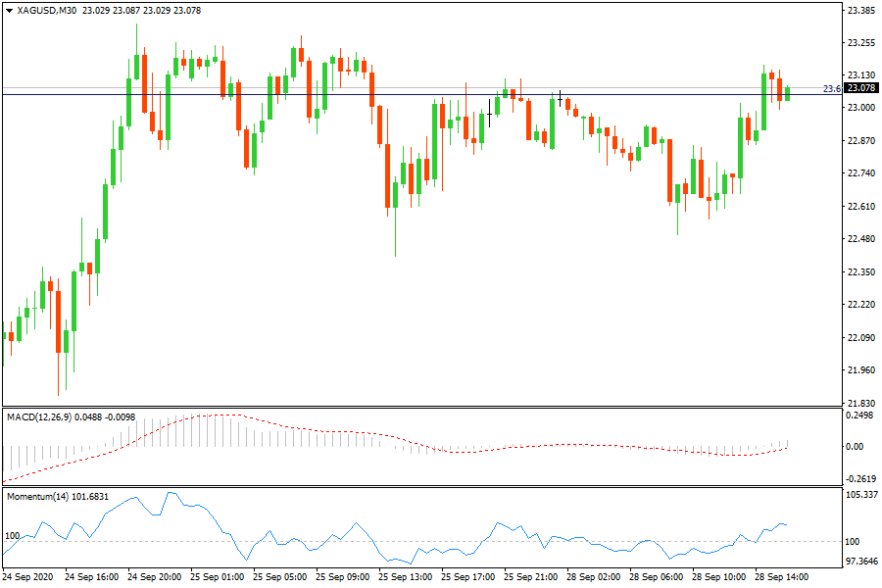The height and width of the screenshot is (588, 882).
Task: Click the 97.3646 Momentum scale value
Action: click(x=860, y=562)
